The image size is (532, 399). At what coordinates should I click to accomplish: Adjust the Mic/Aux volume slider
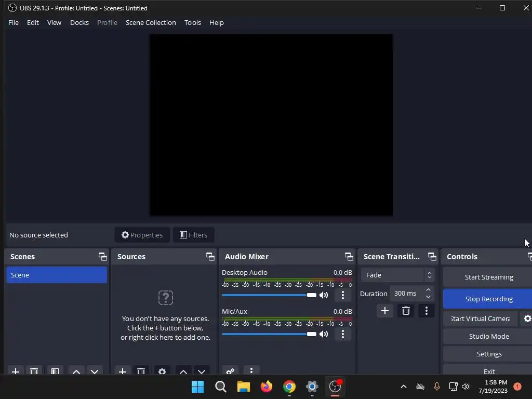click(x=269, y=334)
